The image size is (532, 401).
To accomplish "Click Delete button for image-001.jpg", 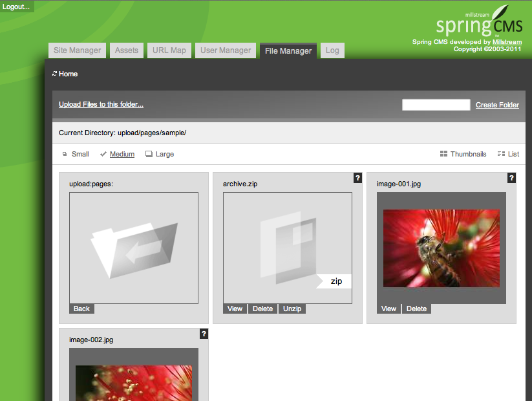I will [x=417, y=309].
